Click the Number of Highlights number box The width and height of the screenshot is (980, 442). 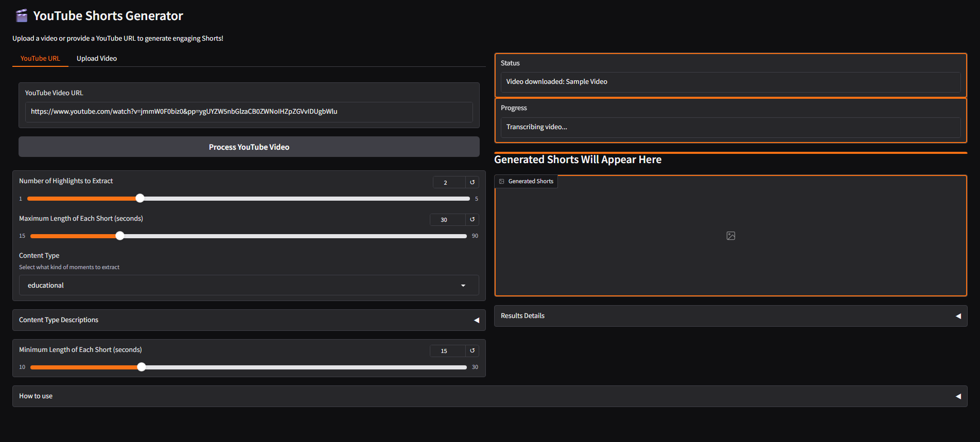(449, 182)
